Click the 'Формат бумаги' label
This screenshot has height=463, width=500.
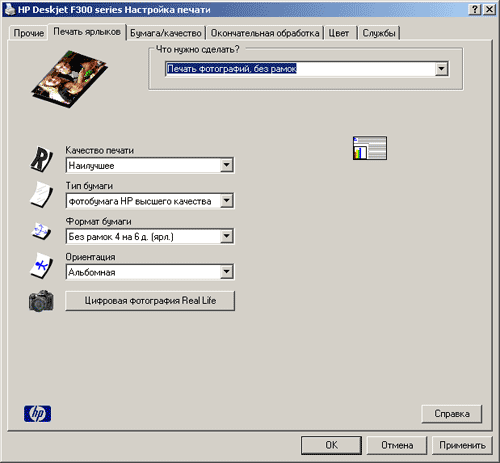pyautogui.click(x=98, y=221)
